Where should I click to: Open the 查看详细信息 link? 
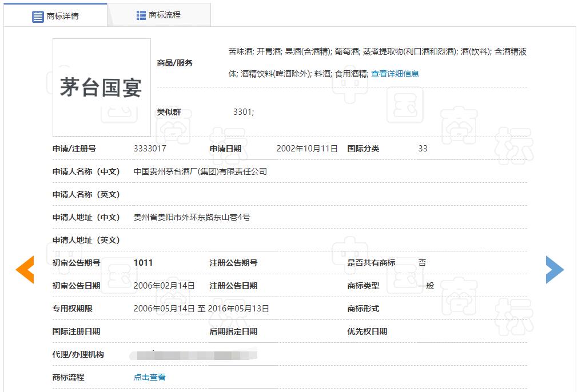(395, 74)
